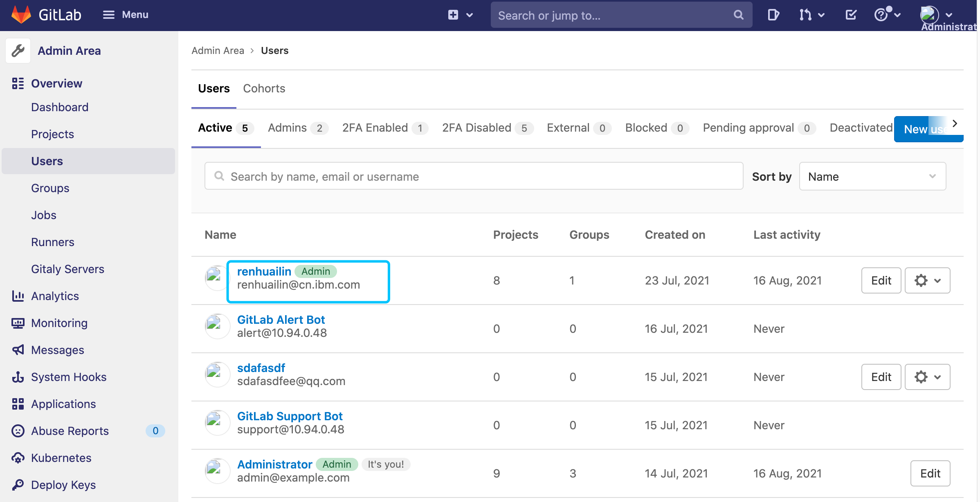This screenshot has height=502, width=980.
Task: Click the GitLab fox logo
Action: (21, 15)
